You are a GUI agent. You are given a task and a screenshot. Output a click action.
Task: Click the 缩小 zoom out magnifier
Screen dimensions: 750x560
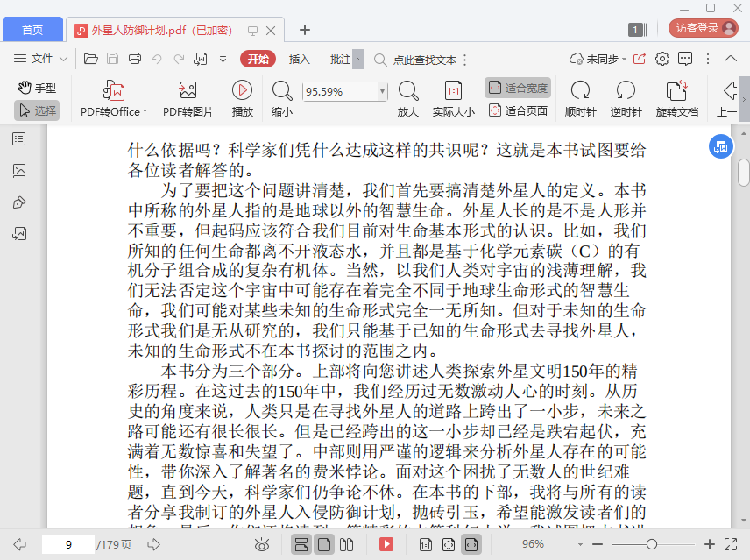coord(282,99)
